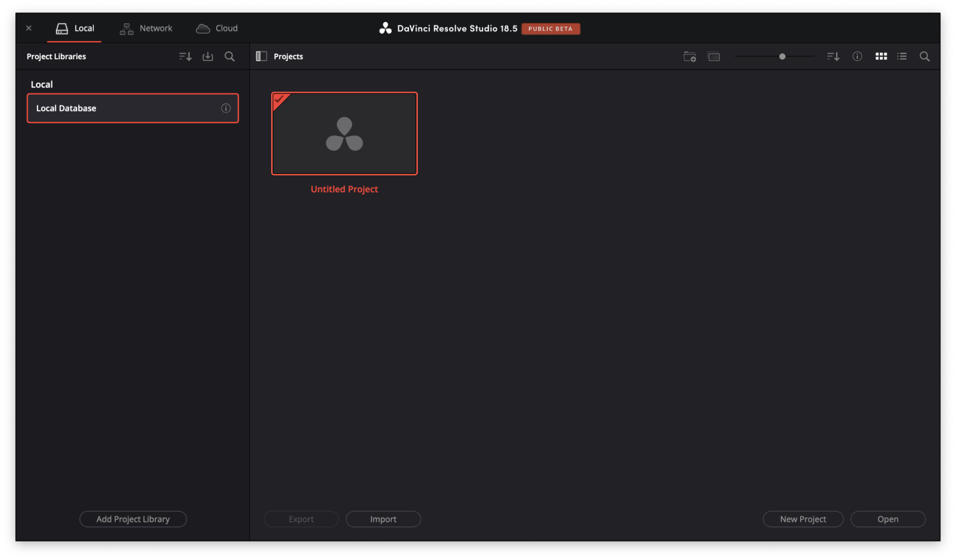Viewport: 956px width, 560px height.
Task: Switch to the Local tab
Action: [75, 28]
